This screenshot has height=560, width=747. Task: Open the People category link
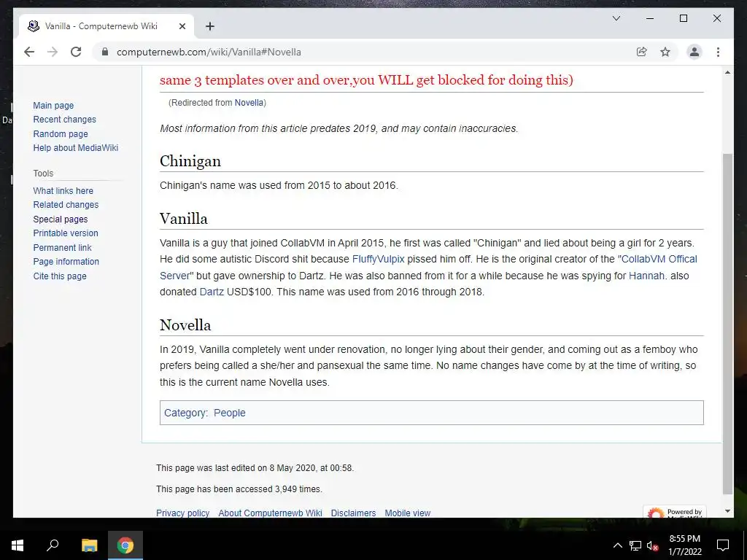point(230,413)
